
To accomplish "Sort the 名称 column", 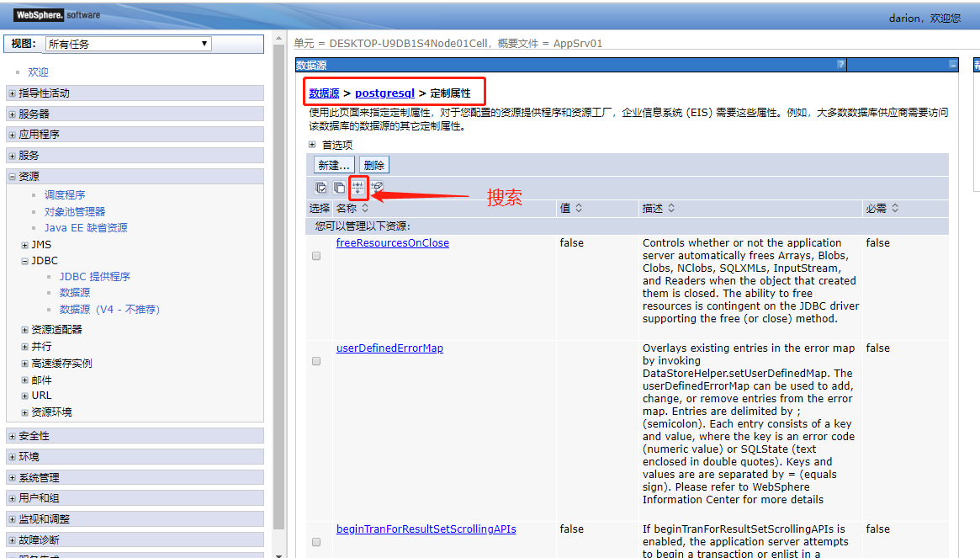I will (x=364, y=208).
